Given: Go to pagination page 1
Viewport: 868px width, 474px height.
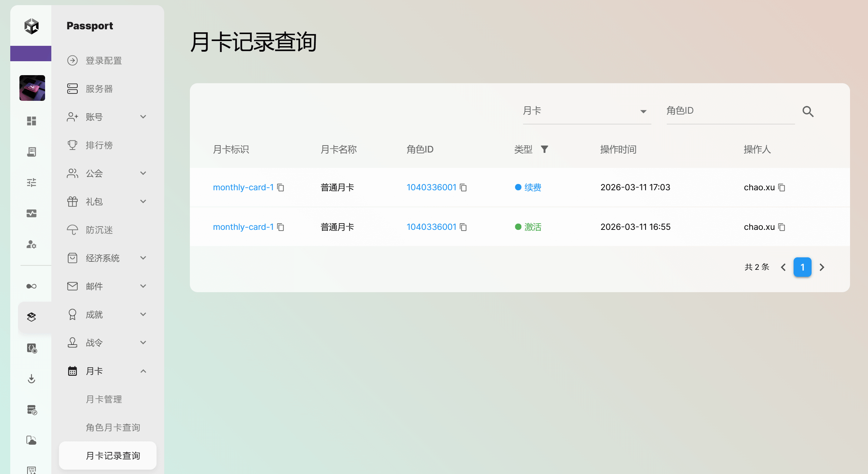Looking at the screenshot, I should point(802,267).
